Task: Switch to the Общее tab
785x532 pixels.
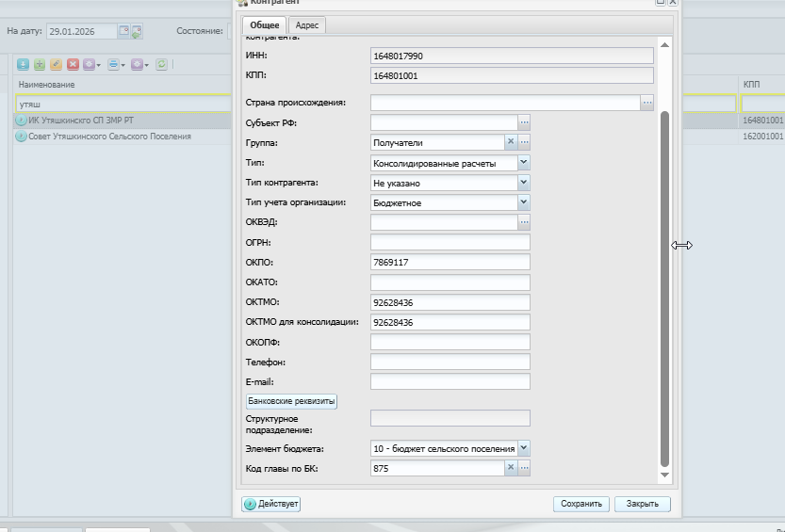Action: tap(264, 25)
